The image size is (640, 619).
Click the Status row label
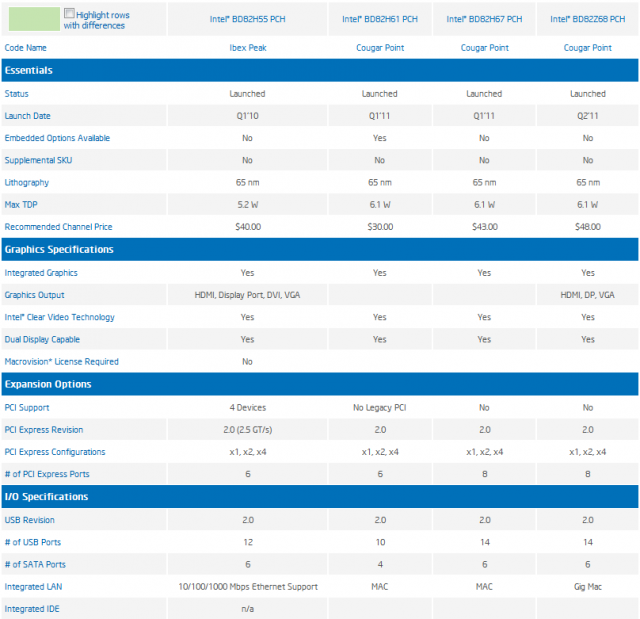click(16, 94)
